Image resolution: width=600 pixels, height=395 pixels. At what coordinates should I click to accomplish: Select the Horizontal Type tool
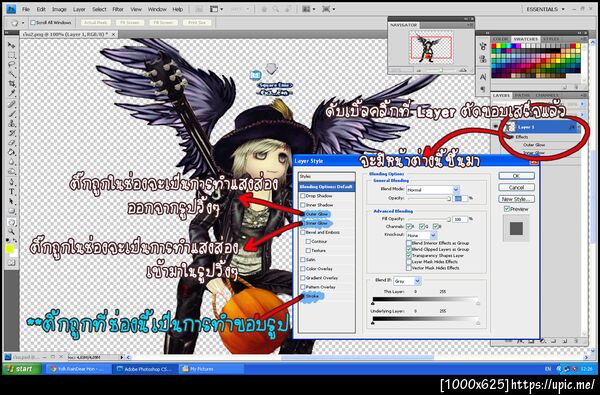(x=12, y=191)
